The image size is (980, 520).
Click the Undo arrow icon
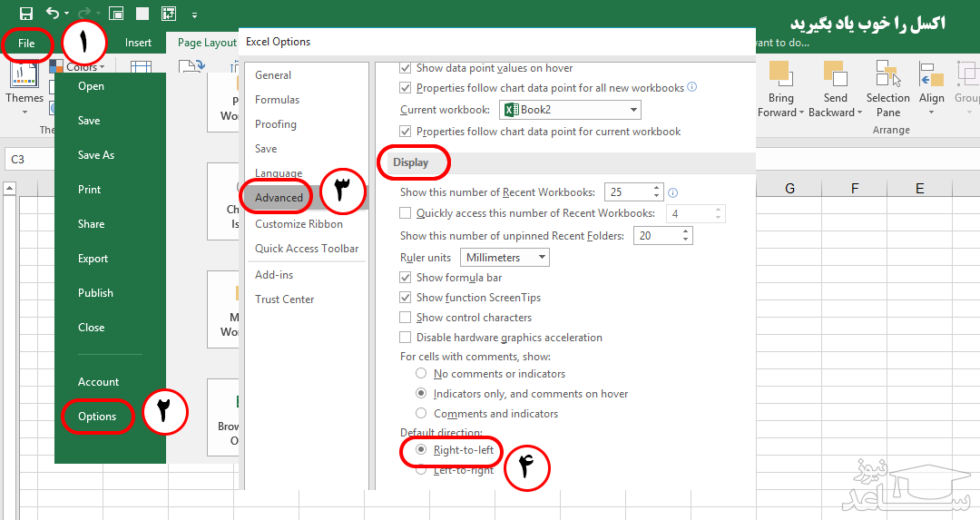pyautogui.click(x=53, y=14)
